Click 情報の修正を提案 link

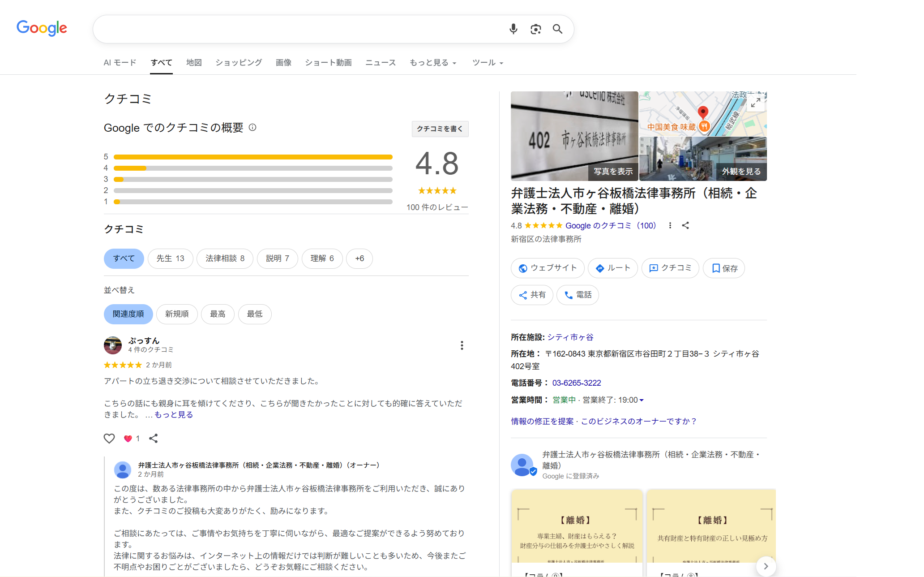(x=542, y=421)
